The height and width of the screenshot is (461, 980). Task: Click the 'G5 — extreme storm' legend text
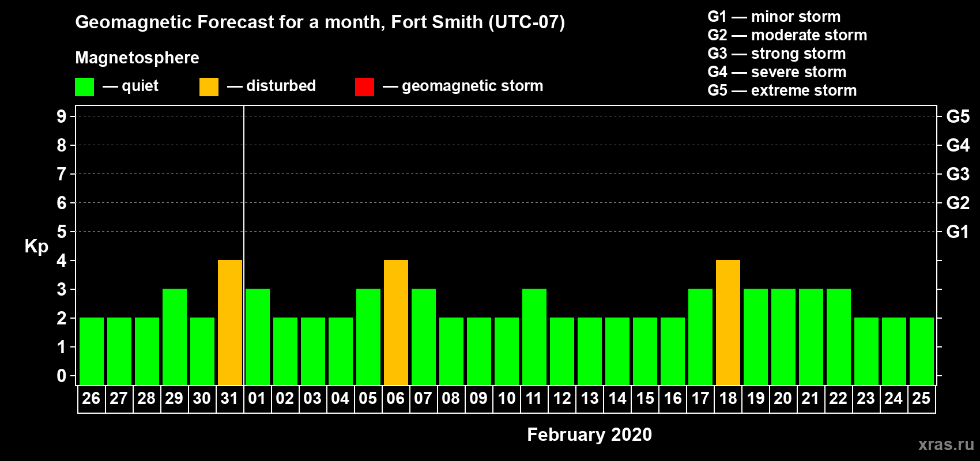pyautogui.click(x=782, y=90)
